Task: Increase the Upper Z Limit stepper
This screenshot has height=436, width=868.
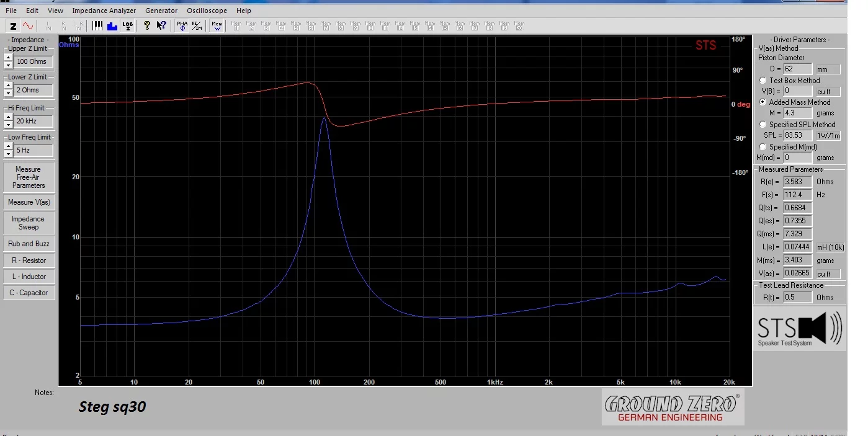Action: 8,58
